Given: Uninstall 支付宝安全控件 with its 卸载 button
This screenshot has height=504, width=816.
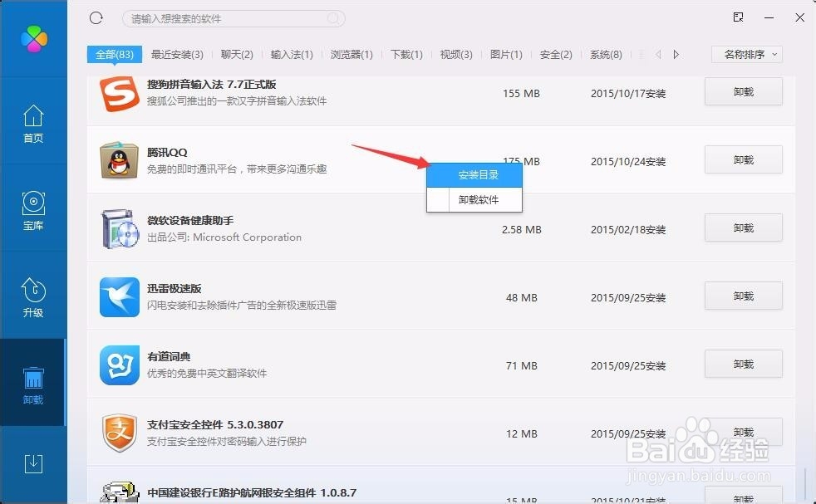Looking at the screenshot, I should 743,433.
